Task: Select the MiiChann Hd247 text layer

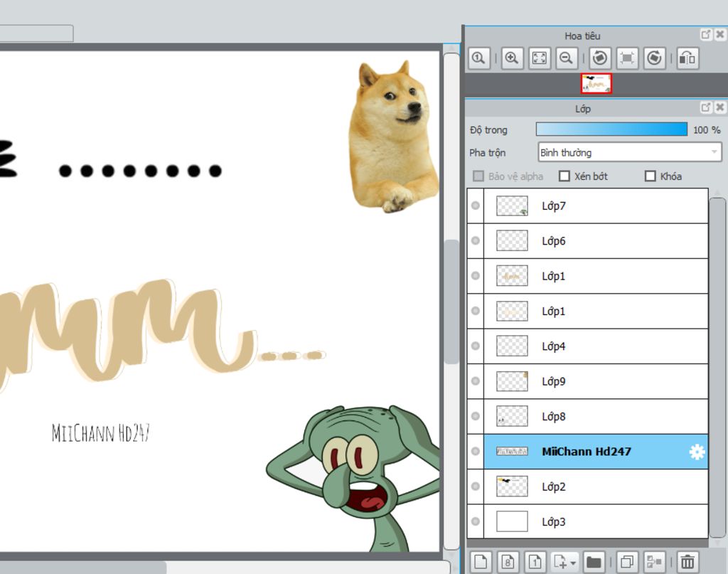Action: coord(596,452)
